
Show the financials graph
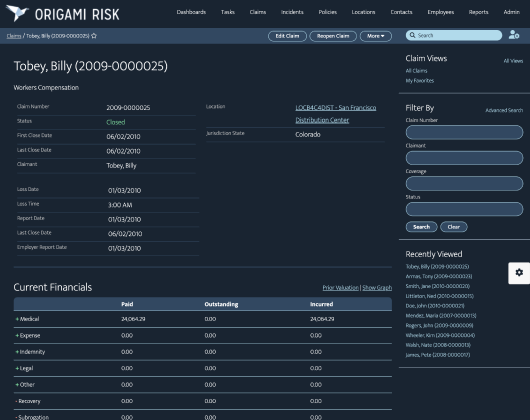click(377, 288)
